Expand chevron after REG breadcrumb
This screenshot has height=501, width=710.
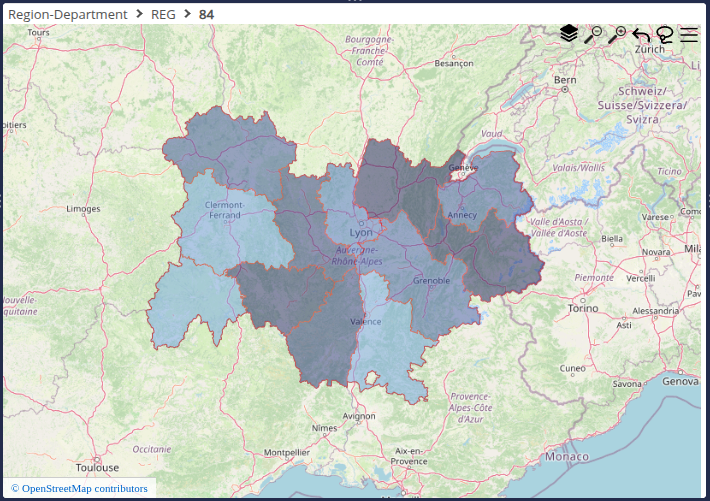pyautogui.click(x=187, y=15)
